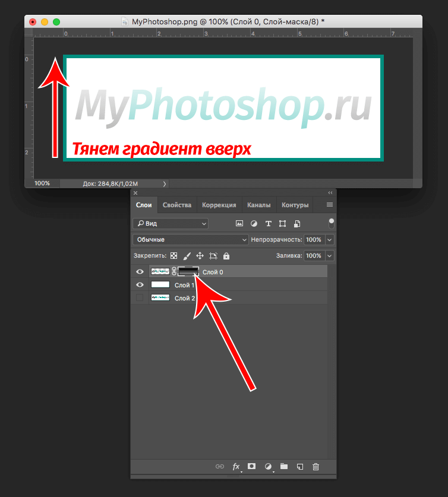Toggle the layer filter switch
Image resolution: width=448 pixels, height=497 pixels.
tap(331, 224)
